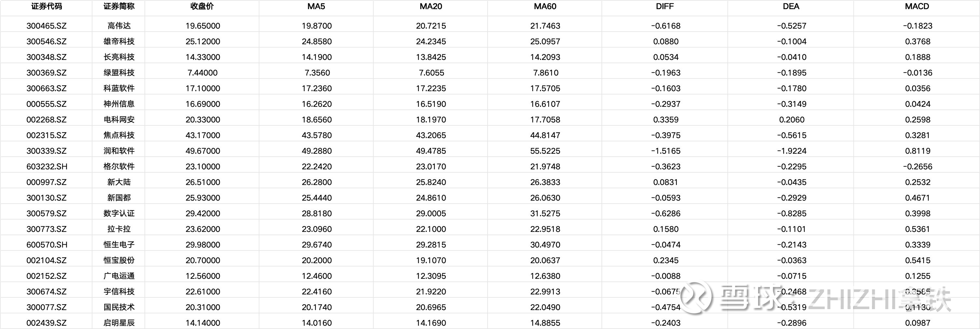
Task: Click stock code 002439.SZ cell
Action: 47,323
